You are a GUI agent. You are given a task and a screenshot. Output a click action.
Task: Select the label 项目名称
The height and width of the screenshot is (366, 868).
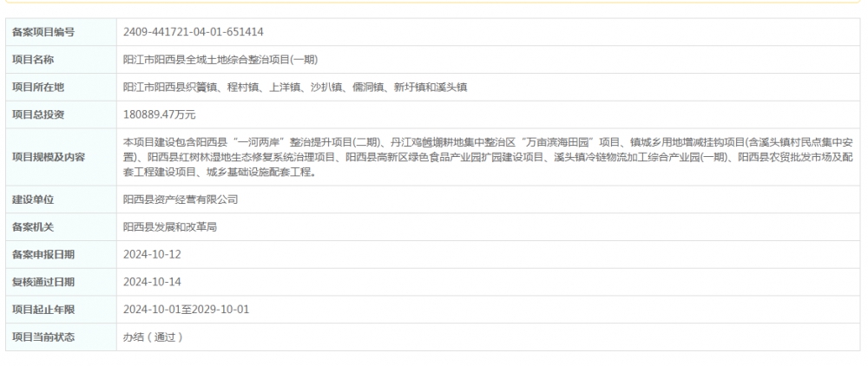point(33,60)
